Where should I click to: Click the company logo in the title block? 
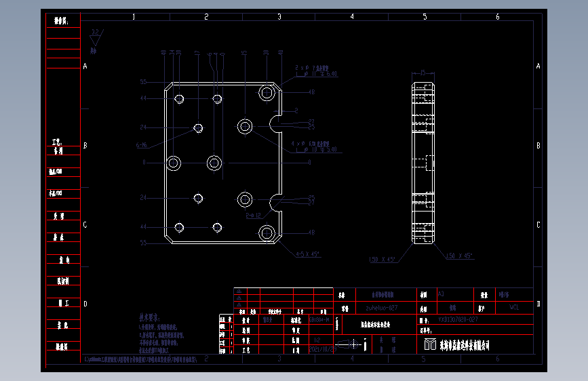point(430,344)
